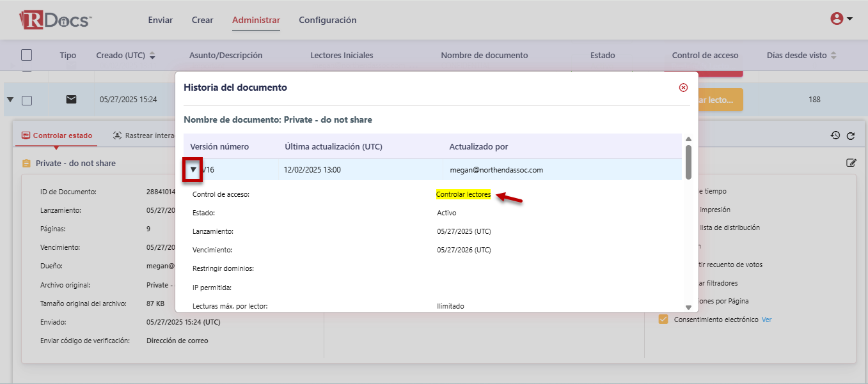The height and width of the screenshot is (384, 868).
Task: Click the Ver link next to Consentimiento electrónico
Action: (x=766, y=319)
